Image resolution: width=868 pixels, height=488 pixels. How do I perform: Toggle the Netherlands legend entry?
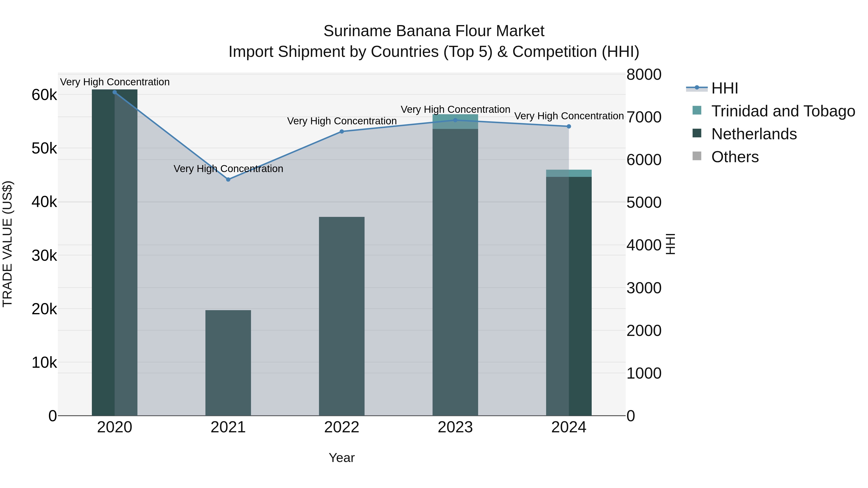pyautogui.click(x=745, y=134)
